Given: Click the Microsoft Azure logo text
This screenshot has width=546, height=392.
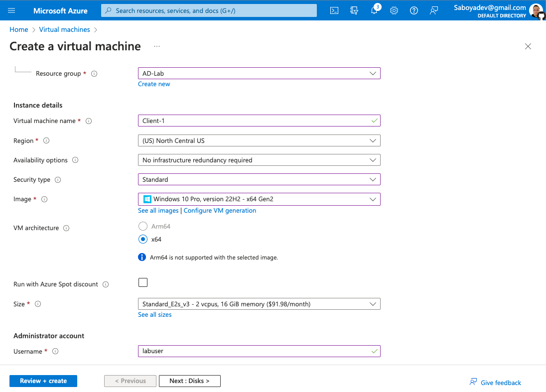Looking at the screenshot, I should pos(60,11).
